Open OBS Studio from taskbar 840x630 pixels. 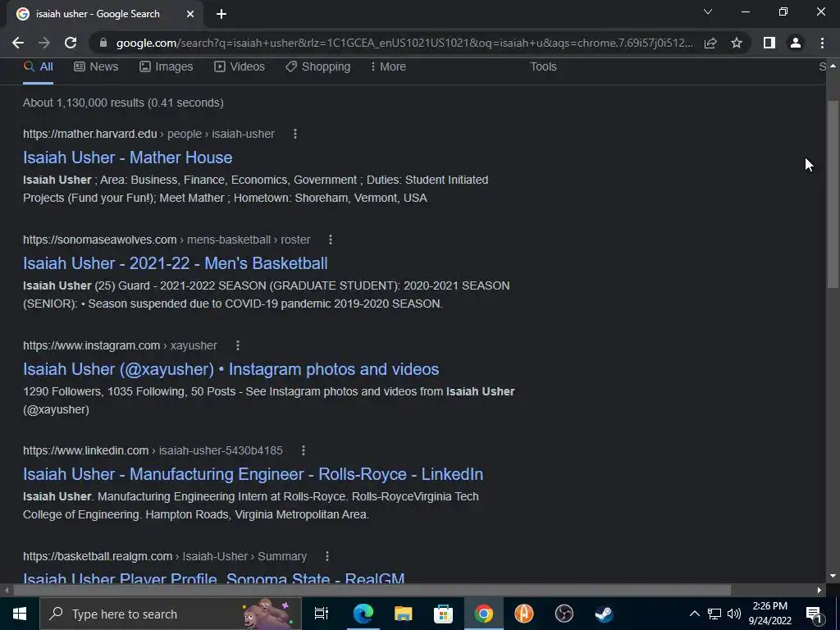tap(564, 614)
